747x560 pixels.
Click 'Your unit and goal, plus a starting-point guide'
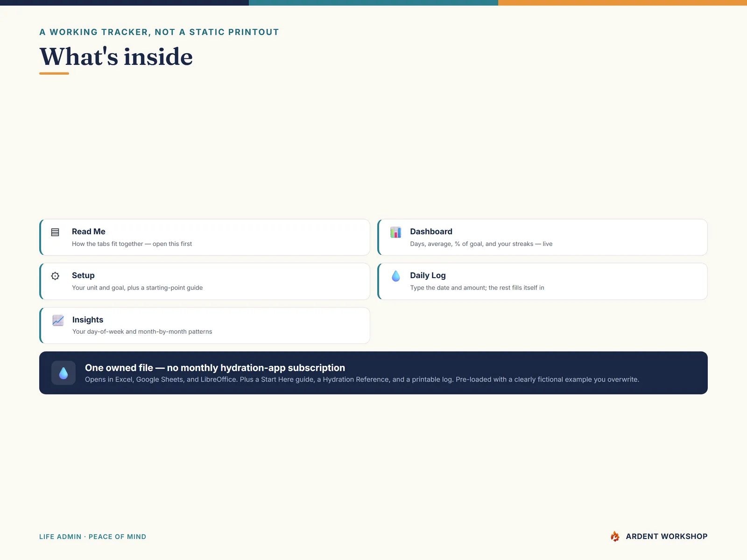pos(137,287)
